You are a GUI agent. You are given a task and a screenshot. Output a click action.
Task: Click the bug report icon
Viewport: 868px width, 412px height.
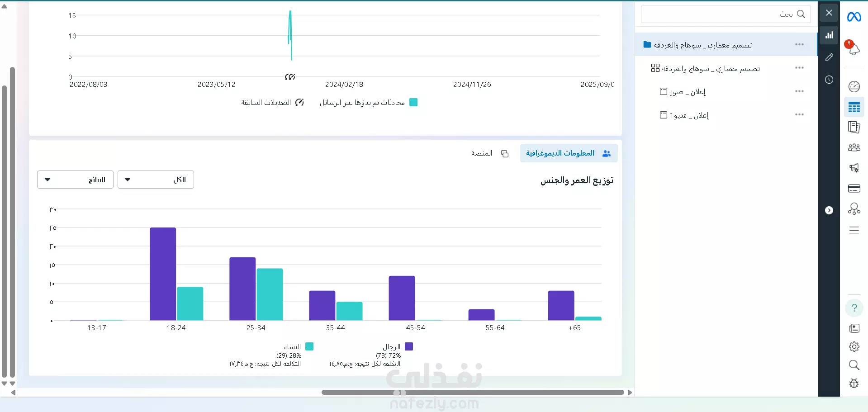(x=854, y=384)
